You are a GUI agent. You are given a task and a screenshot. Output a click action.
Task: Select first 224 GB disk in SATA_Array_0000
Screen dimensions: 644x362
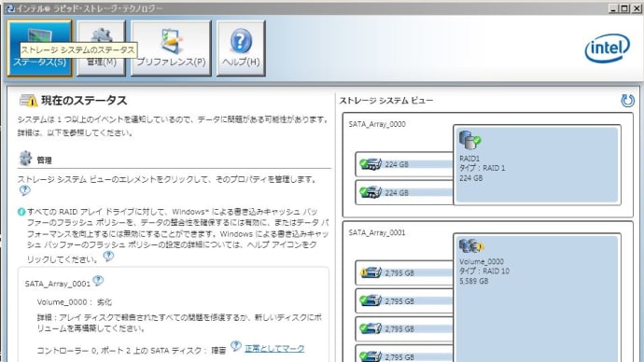pos(404,164)
